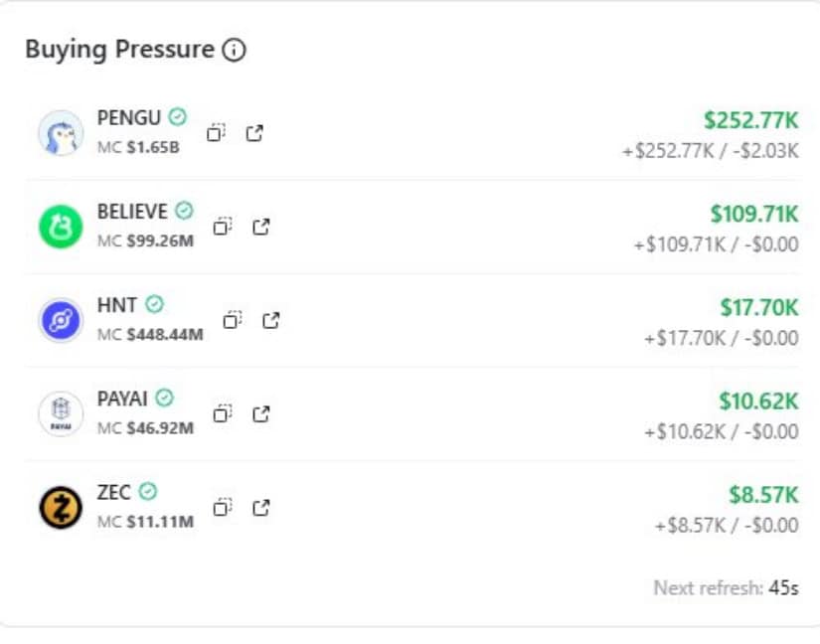Click the ZEC coin logo
The image size is (820, 644).
(60, 508)
